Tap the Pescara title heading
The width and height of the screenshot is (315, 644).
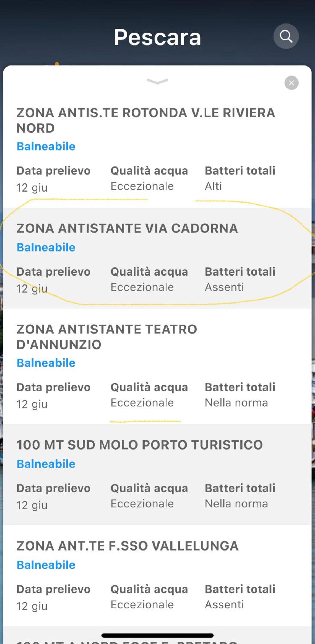click(x=157, y=37)
